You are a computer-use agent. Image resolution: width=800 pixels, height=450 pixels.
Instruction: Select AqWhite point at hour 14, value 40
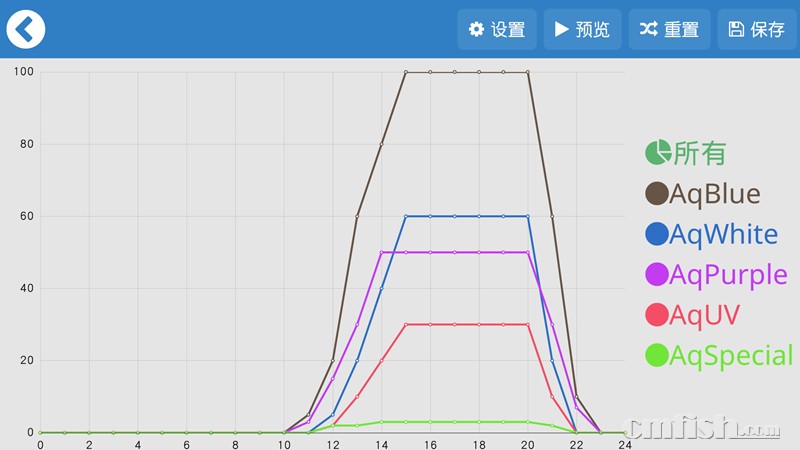coord(382,288)
